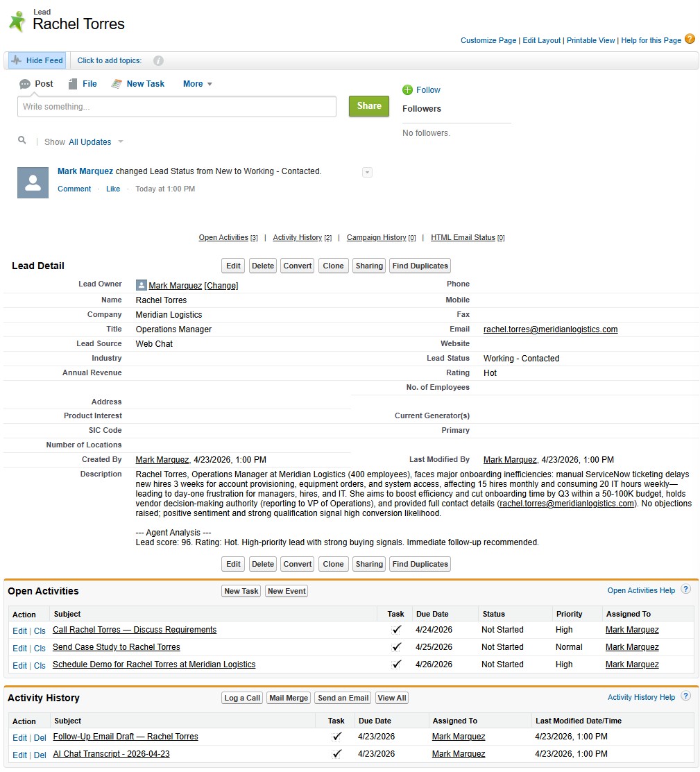Switch to the Post tab
700x772 pixels.
(x=35, y=83)
